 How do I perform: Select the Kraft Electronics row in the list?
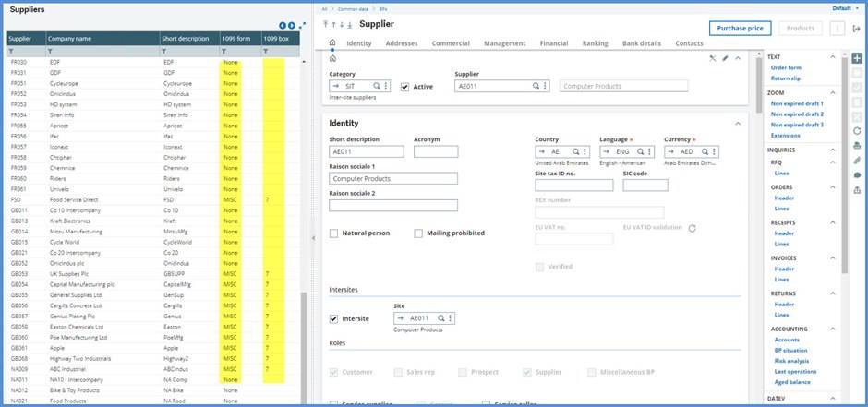[x=153, y=221]
